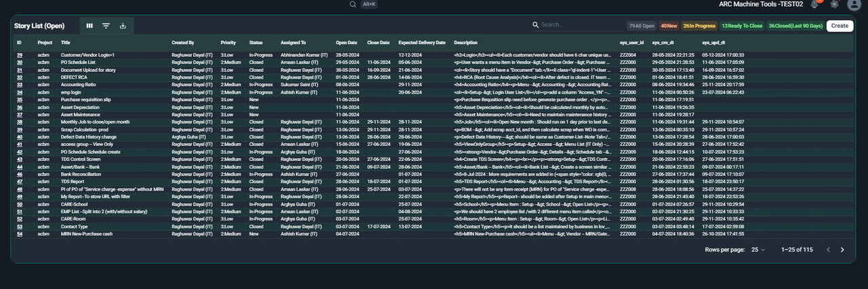The image size is (868, 289).
Task: Open the filter icon in the list toolbar
Action: coord(106,26)
